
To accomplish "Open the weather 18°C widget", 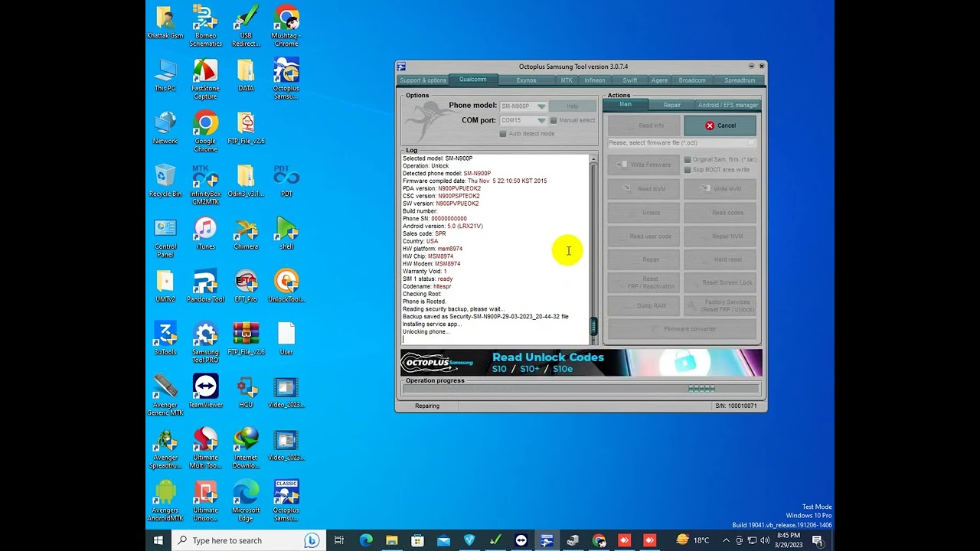I will 693,540.
